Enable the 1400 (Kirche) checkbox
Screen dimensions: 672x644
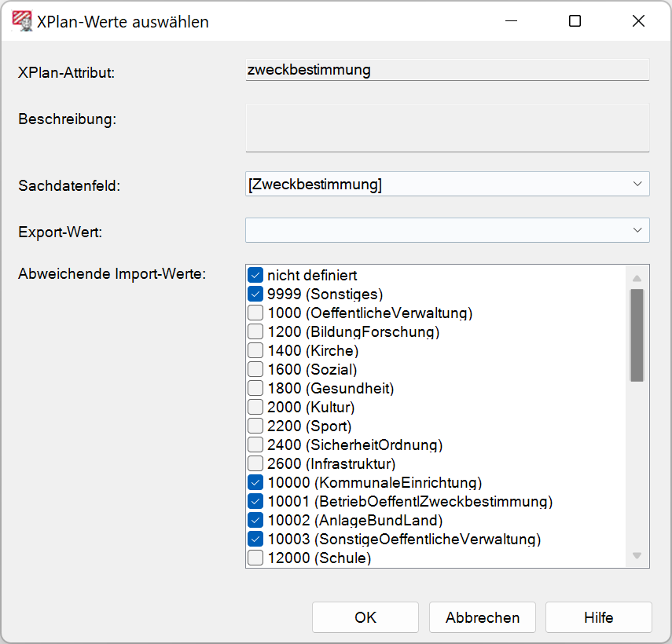[x=255, y=351]
